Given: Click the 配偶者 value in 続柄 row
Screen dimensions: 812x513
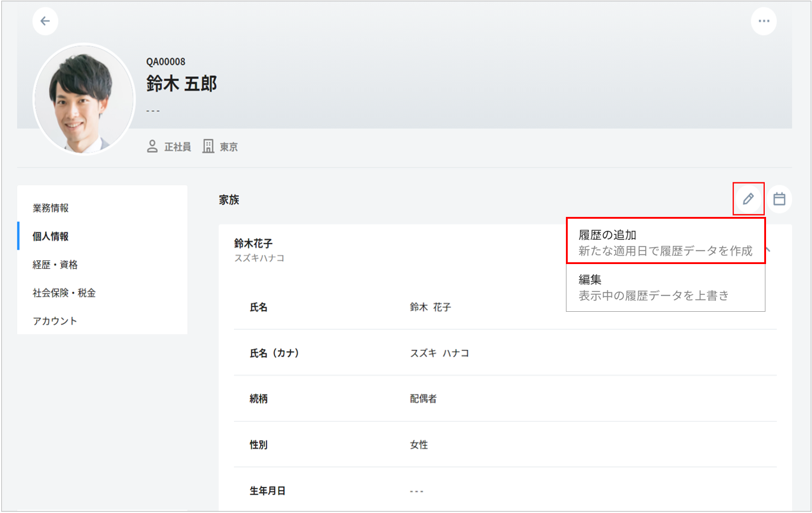Looking at the screenshot, I should tap(423, 399).
